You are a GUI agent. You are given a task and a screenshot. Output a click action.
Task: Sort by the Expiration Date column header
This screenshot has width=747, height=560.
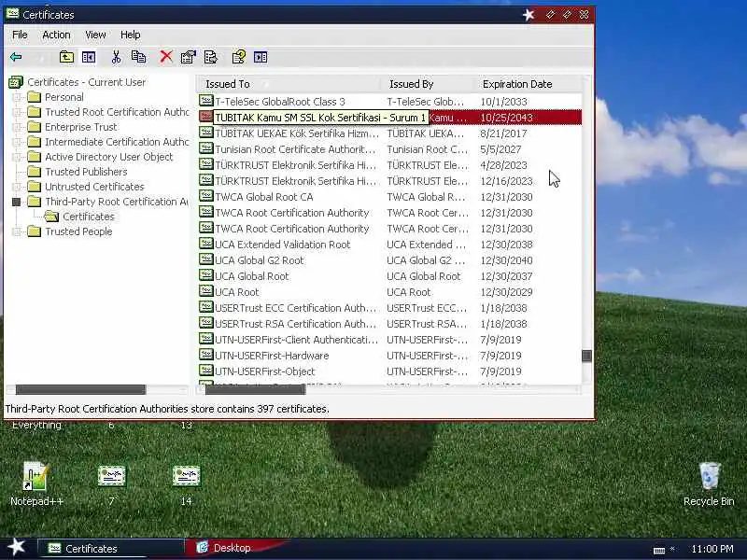point(528,84)
